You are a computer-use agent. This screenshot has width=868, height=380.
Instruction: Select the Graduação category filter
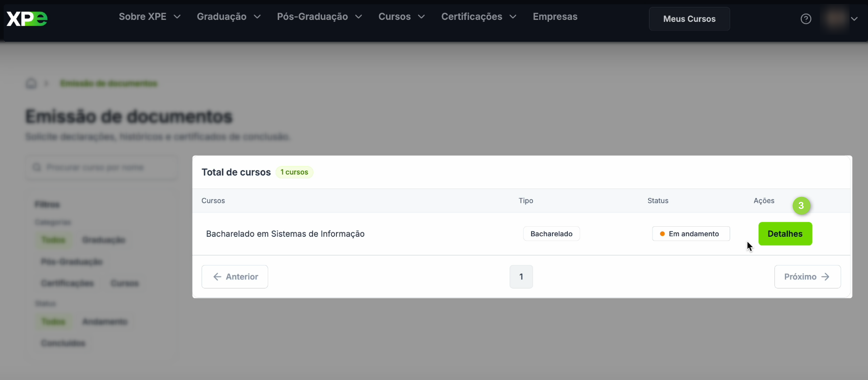(104, 240)
